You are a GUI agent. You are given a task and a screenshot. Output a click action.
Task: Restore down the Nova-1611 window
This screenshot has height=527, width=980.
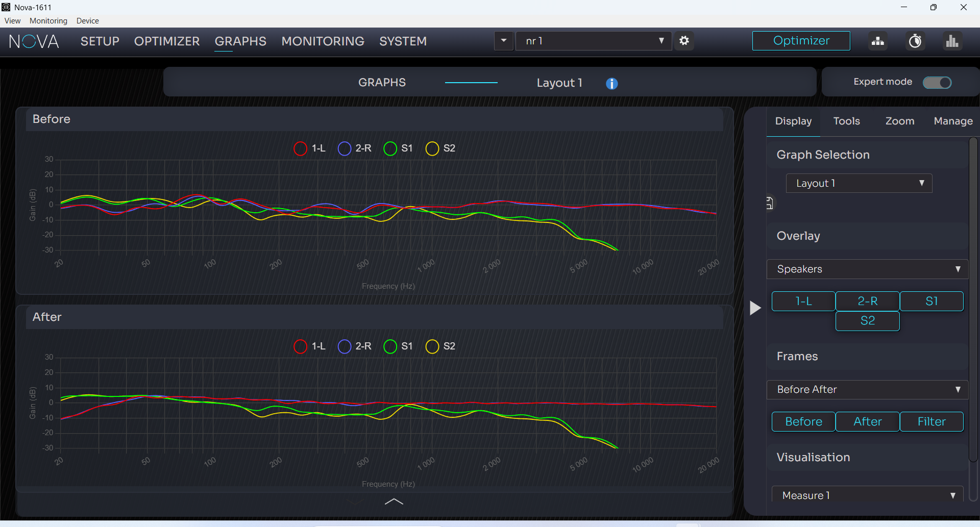click(934, 7)
